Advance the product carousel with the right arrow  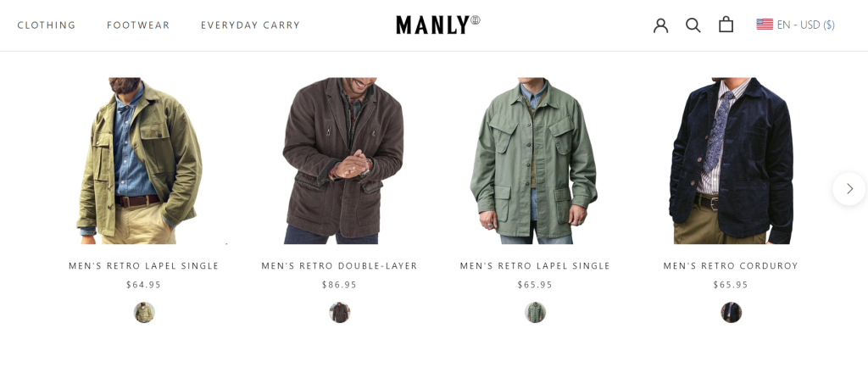(849, 189)
